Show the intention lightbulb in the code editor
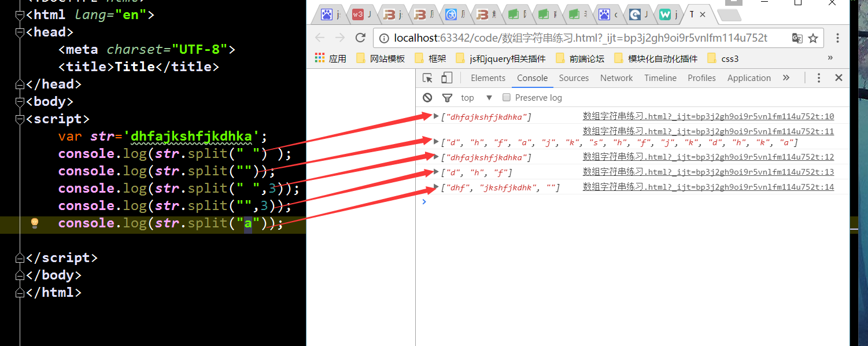 35,223
